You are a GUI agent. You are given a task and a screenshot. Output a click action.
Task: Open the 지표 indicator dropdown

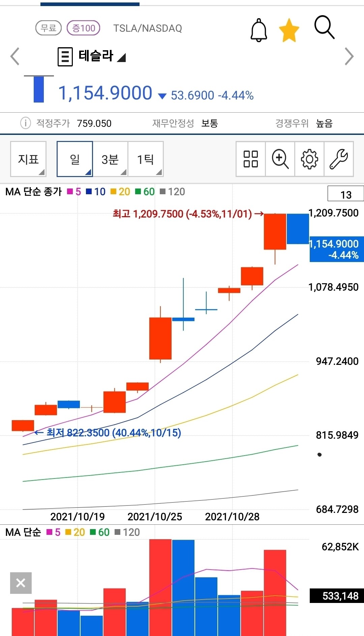tap(28, 159)
